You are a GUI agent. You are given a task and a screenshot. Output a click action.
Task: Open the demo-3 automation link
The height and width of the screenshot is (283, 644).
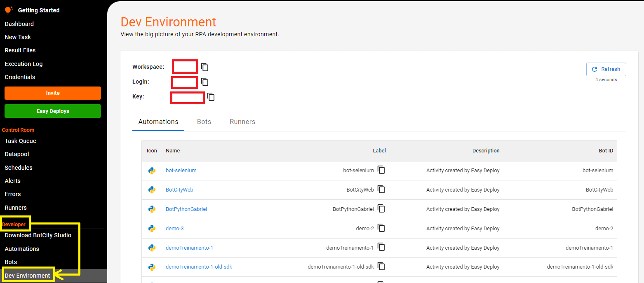(175, 228)
